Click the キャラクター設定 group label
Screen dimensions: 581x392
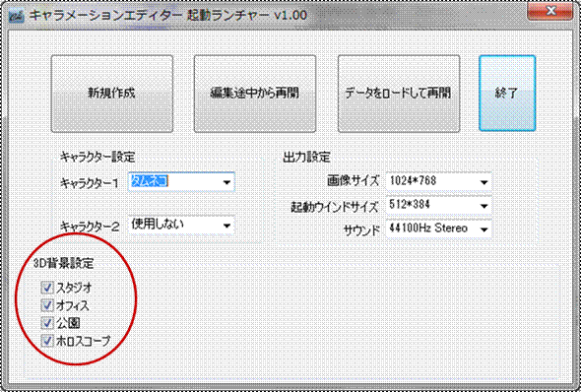pos(97,157)
